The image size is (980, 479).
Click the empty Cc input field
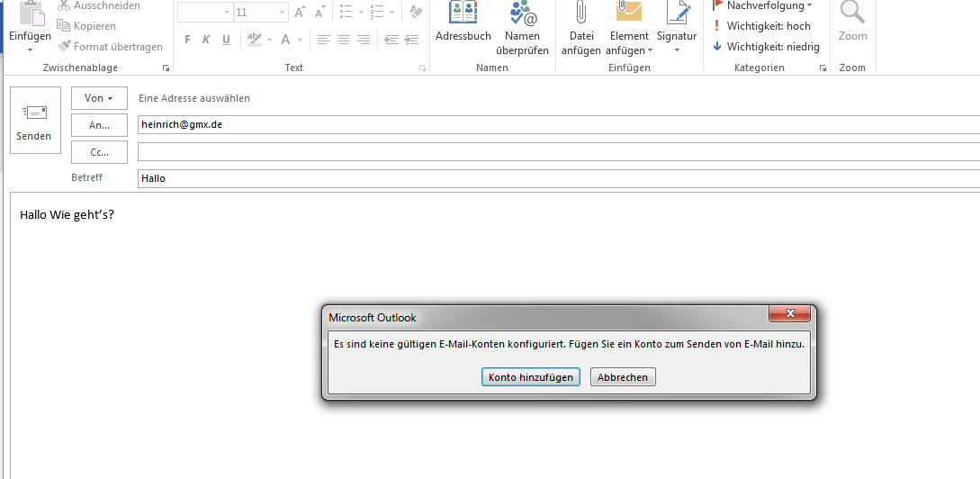tap(559, 152)
